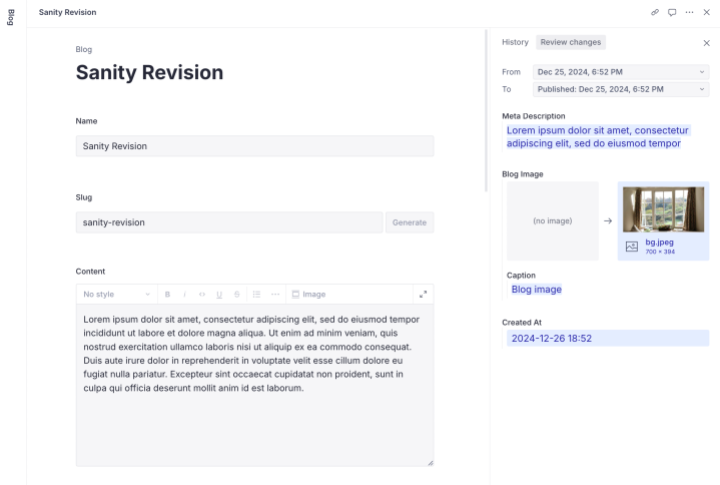Insert a bulleted list in Content
This screenshot has width=720, height=485.
256,294
